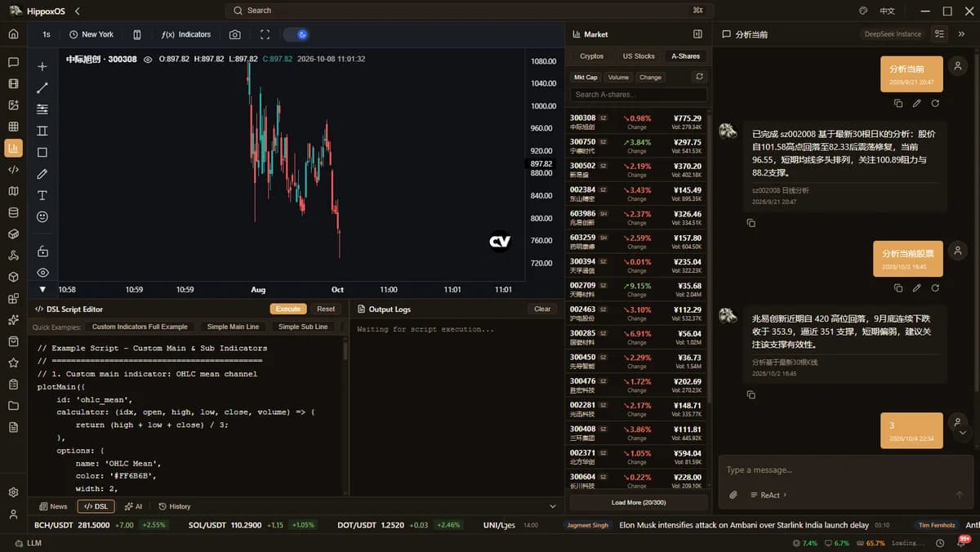
Task: Collapse the drawing toolbar triangle
Action: click(42, 289)
